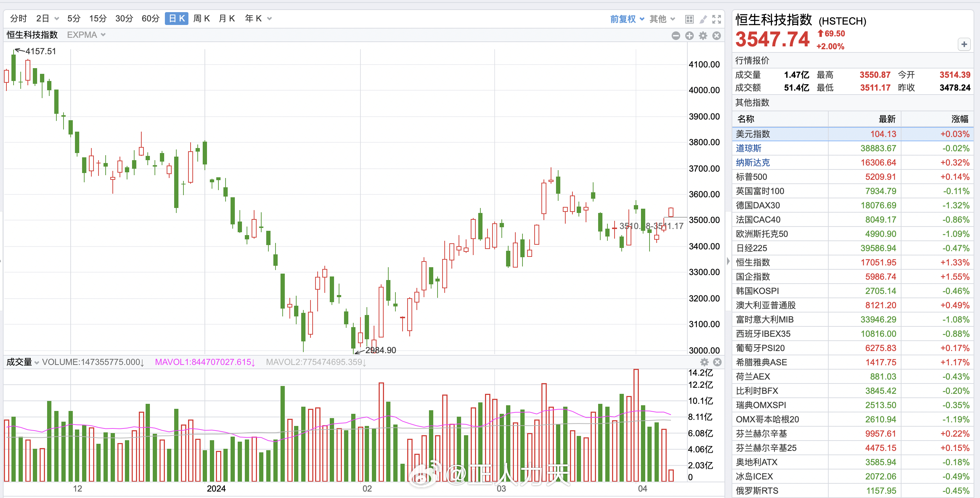Screen dimensions: 980x498
Task: Select the 法国CAC40 row
Action: pos(853,220)
